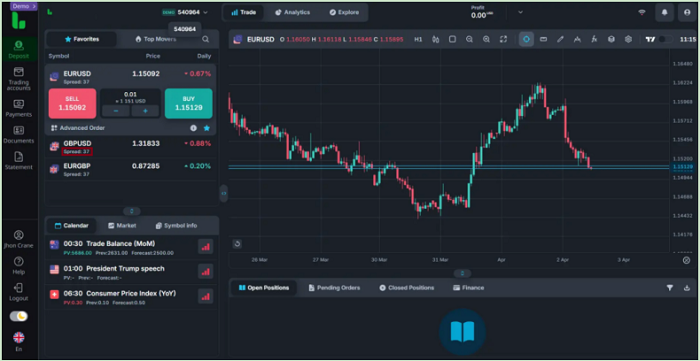Open the Symbol info tab
This screenshot has width=700, height=361.
176,226
